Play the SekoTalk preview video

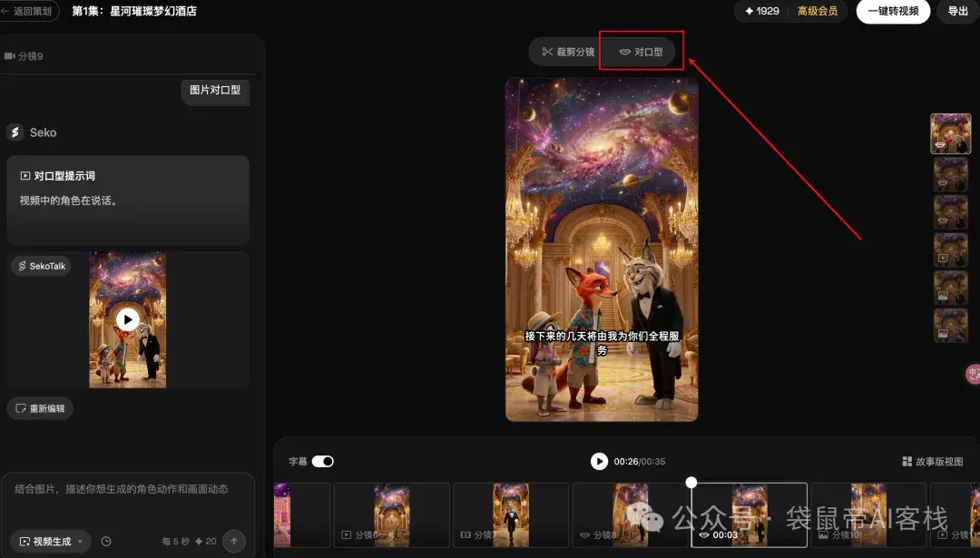[128, 319]
